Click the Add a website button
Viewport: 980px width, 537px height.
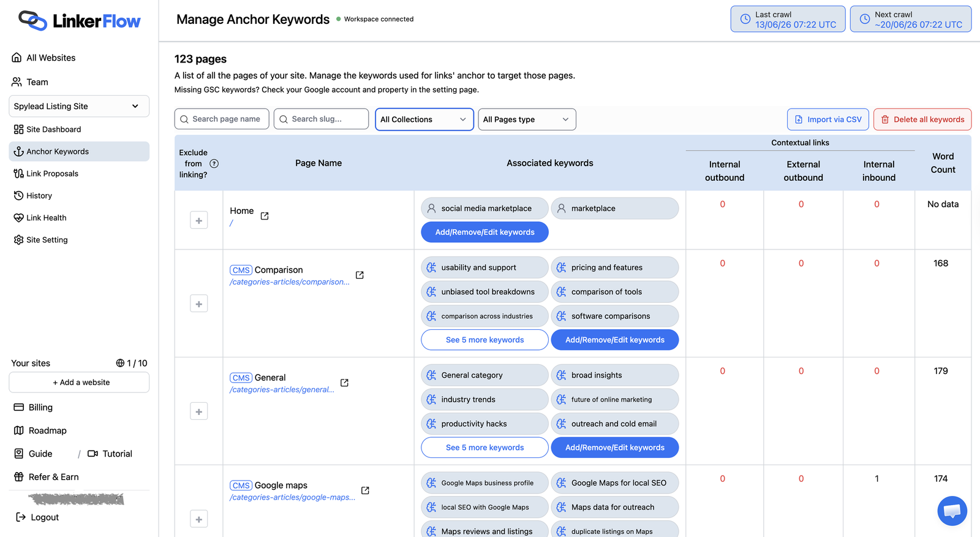click(x=79, y=383)
